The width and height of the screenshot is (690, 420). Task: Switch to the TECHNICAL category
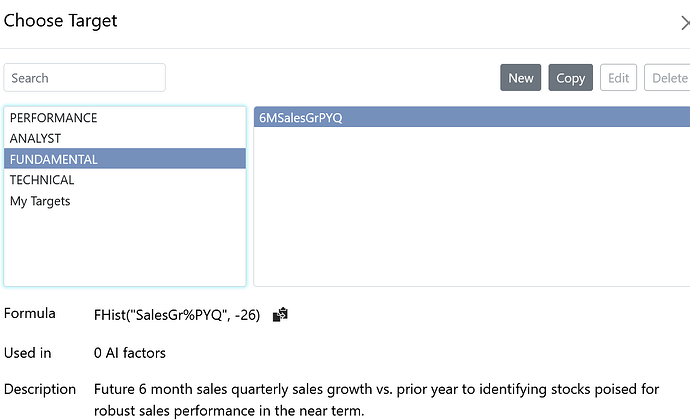(x=42, y=180)
